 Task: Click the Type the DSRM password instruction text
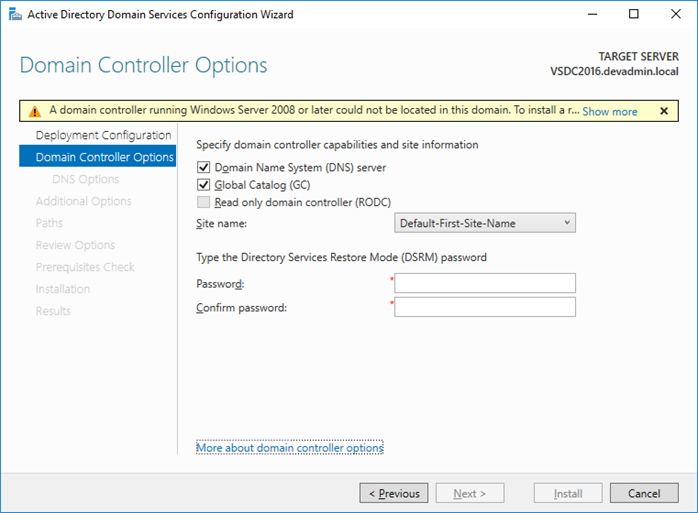coord(341,257)
